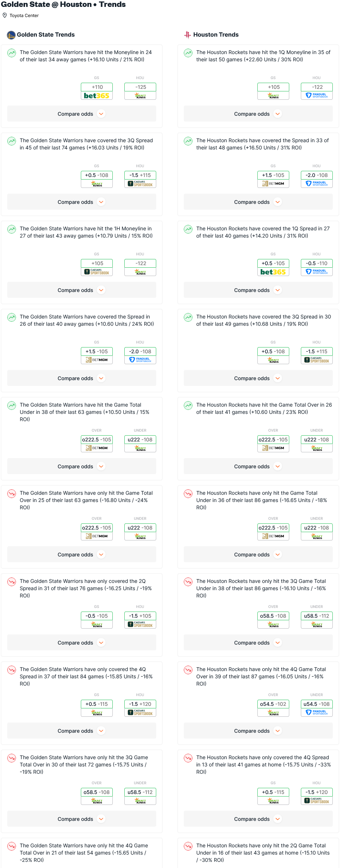Select the +0.5 -105 bet365 1Q spread

coord(273,263)
